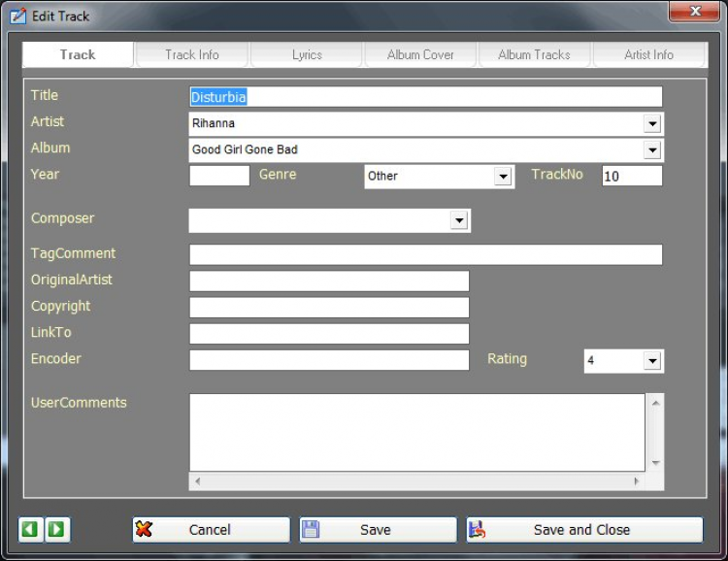Click inside the UserComments text area
The width and height of the screenshot is (728, 561).
[x=417, y=432]
